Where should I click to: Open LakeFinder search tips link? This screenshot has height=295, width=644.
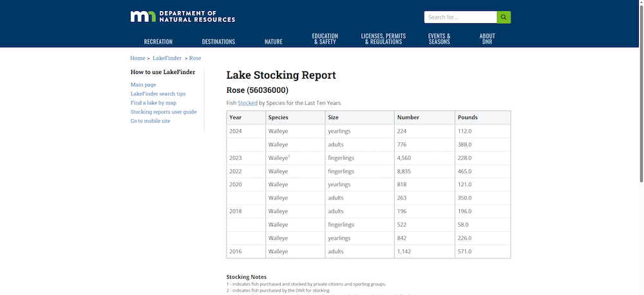pos(158,93)
